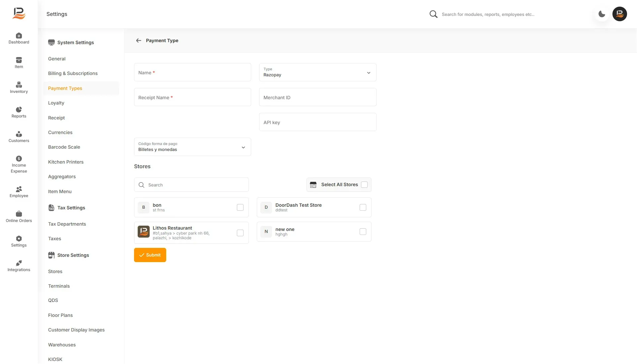Open the Item module icon

(19, 60)
